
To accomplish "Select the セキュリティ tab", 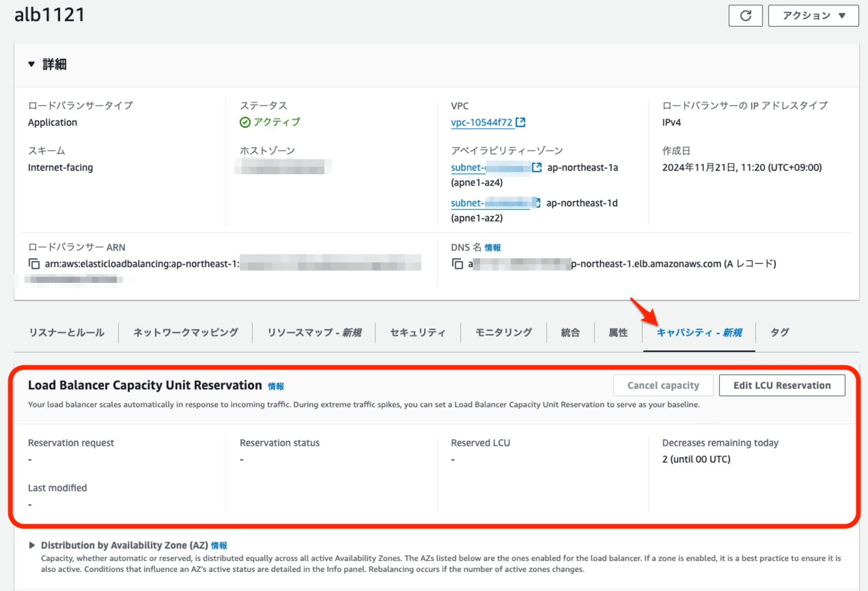I will [x=418, y=333].
